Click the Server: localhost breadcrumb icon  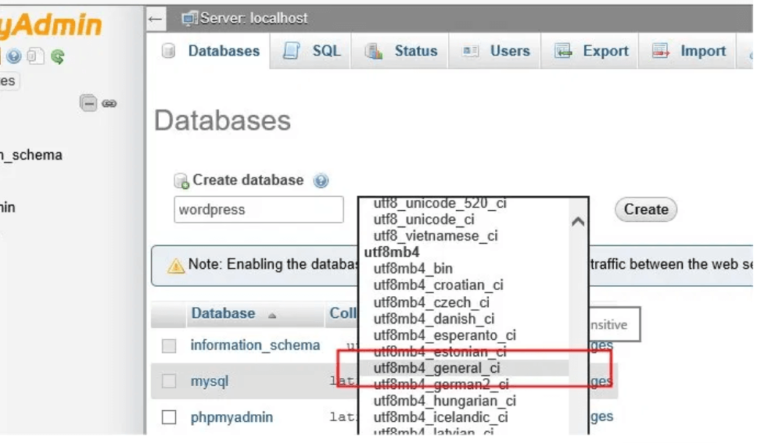pyautogui.click(x=189, y=18)
